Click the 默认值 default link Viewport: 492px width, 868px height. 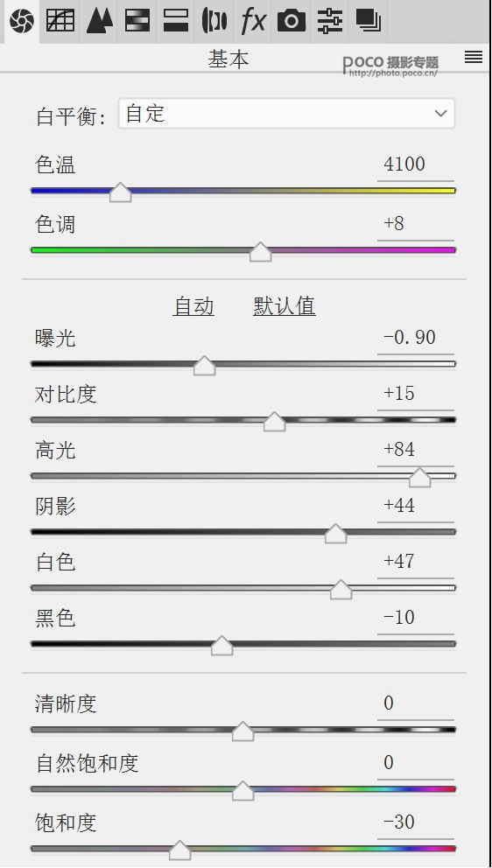tap(285, 306)
